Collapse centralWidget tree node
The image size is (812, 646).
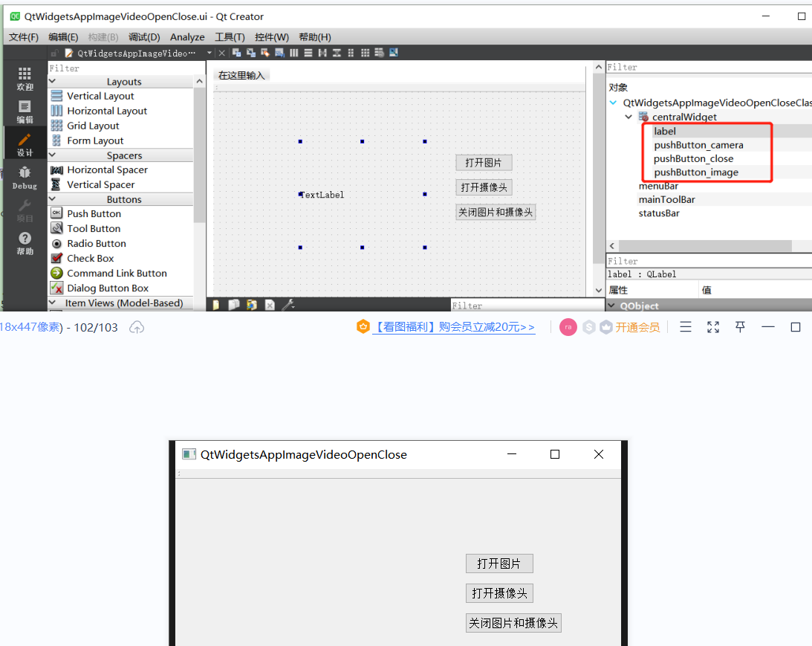tap(629, 117)
